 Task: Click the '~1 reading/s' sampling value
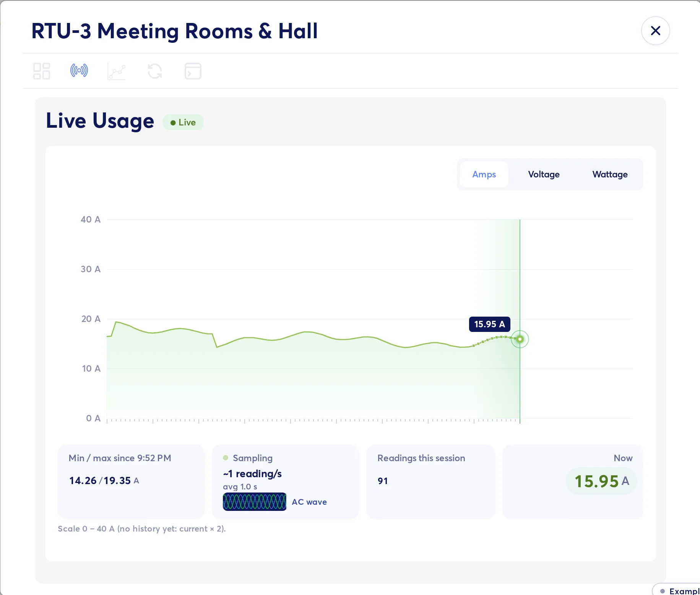[252, 474]
